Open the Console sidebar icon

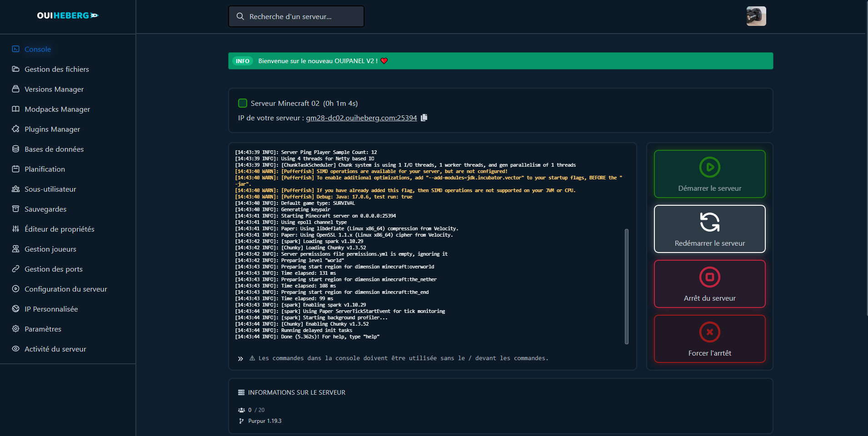15,49
